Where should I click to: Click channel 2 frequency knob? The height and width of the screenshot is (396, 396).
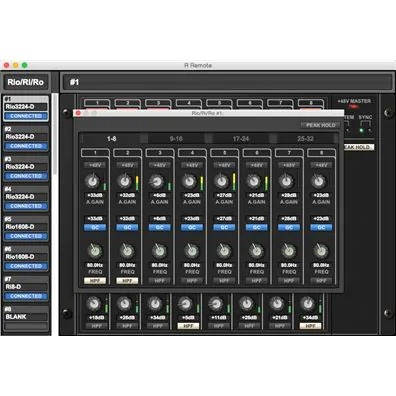(127, 251)
